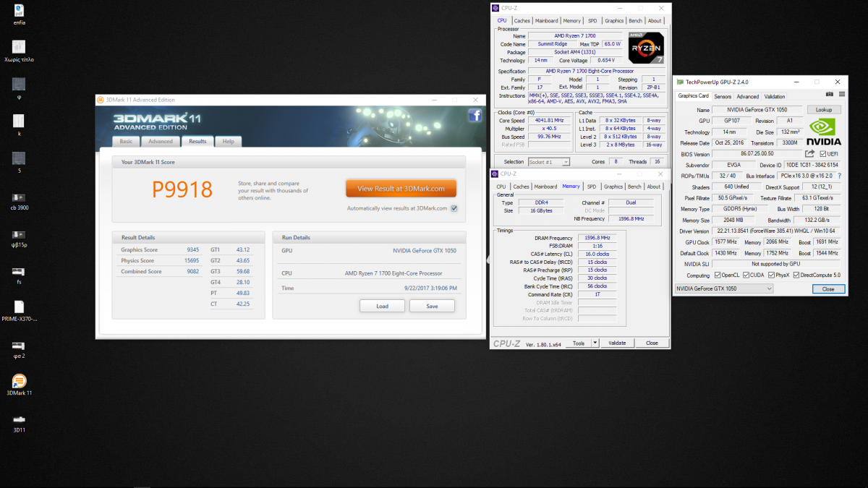868x488 pixels.
Task: Click the Physics Score value 15695
Action: [192, 260]
